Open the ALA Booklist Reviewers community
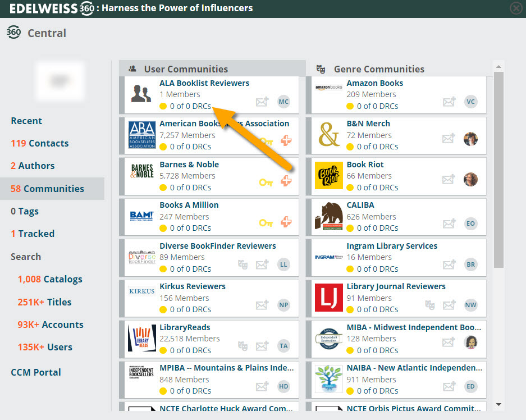 [x=204, y=83]
